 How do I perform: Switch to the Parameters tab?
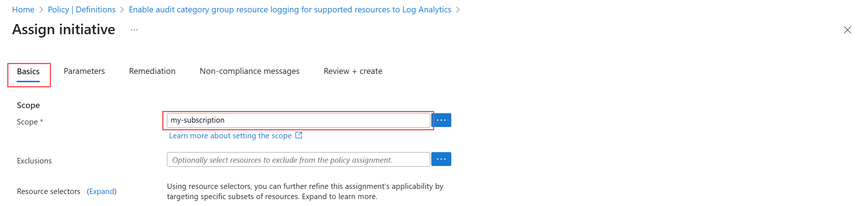(84, 71)
